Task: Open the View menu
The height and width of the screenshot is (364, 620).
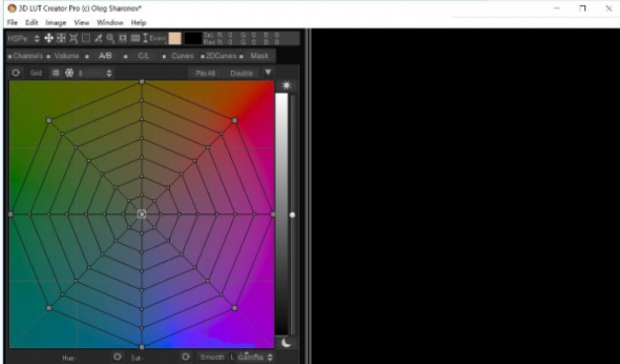Action: pyautogui.click(x=82, y=23)
